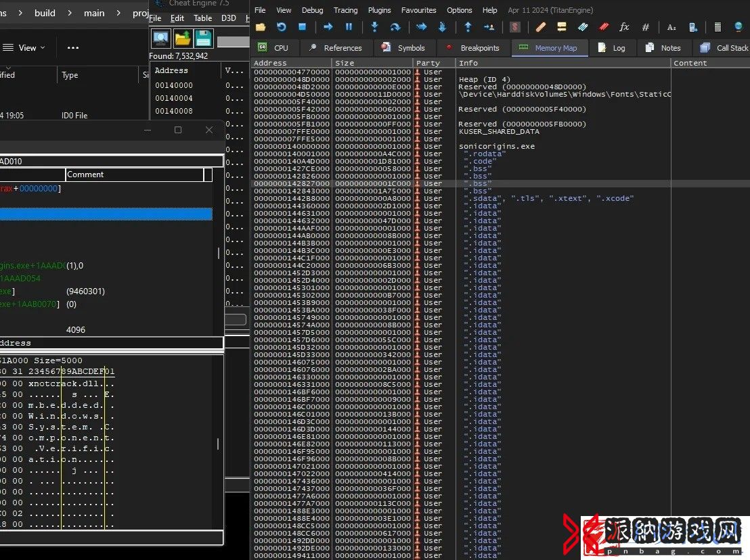
Task: Sort by the Type column in File Explorer
Action: point(70,75)
